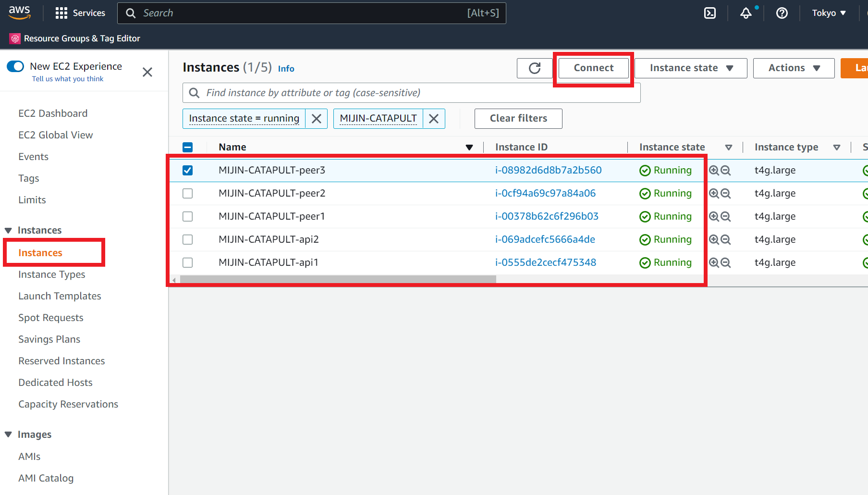Zoom in filter icon for api2 row

click(x=714, y=239)
